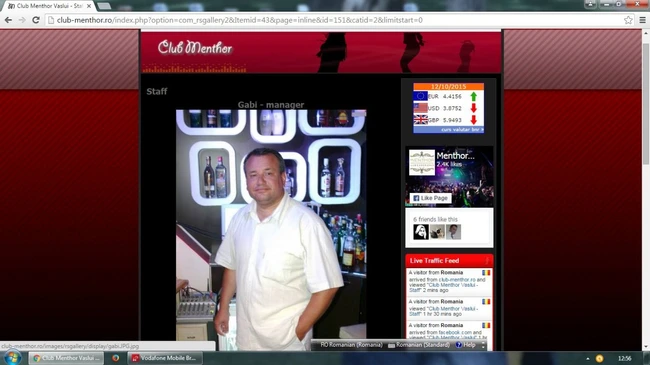This screenshot has width=650, height=365.
Task: Click the Like Page Facebook button
Action: coord(430,198)
